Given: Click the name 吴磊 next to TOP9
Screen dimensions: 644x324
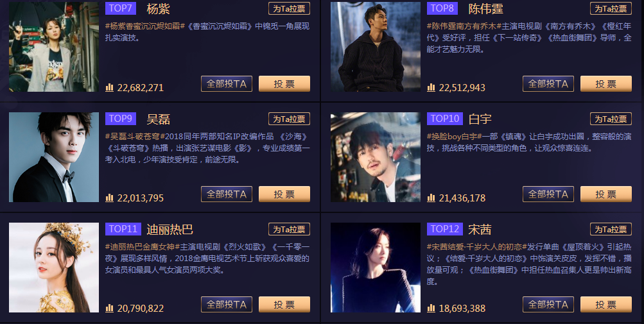Looking at the screenshot, I should tap(158, 119).
